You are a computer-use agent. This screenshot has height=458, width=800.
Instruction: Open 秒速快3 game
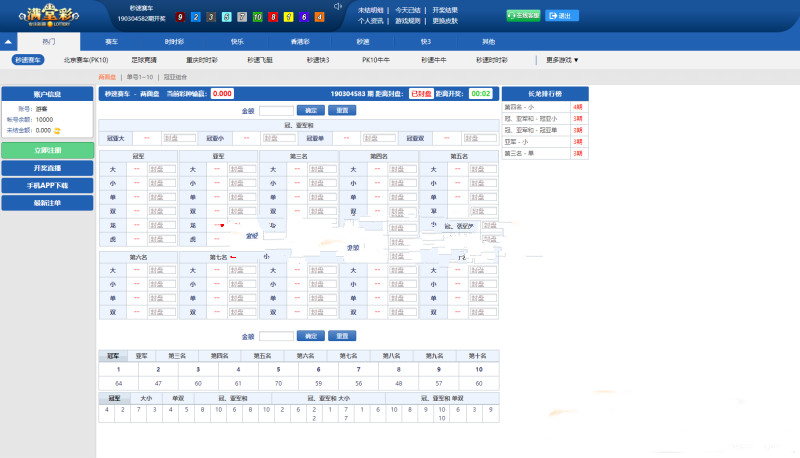(x=318, y=60)
